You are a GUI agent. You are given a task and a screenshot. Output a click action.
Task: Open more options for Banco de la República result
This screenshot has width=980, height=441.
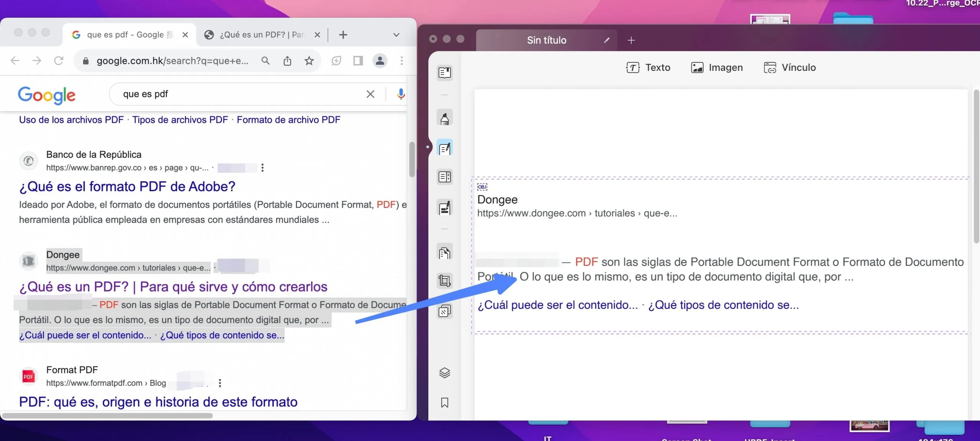[x=262, y=167]
